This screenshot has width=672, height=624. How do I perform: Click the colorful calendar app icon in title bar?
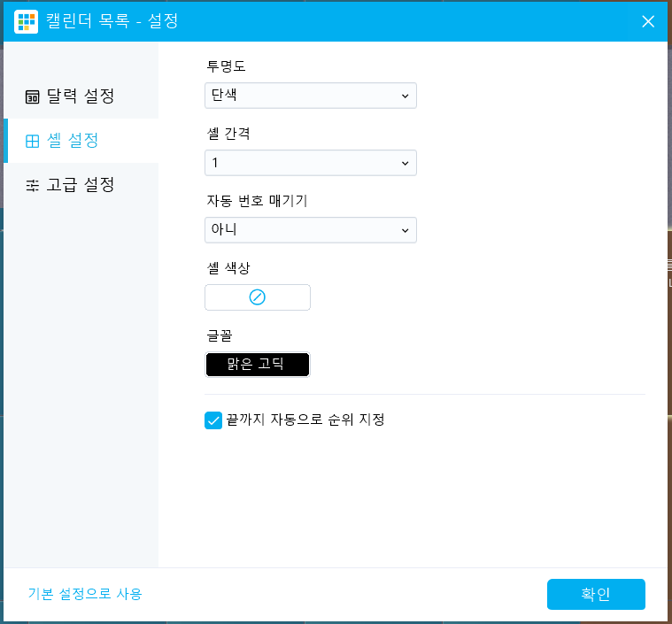26,21
